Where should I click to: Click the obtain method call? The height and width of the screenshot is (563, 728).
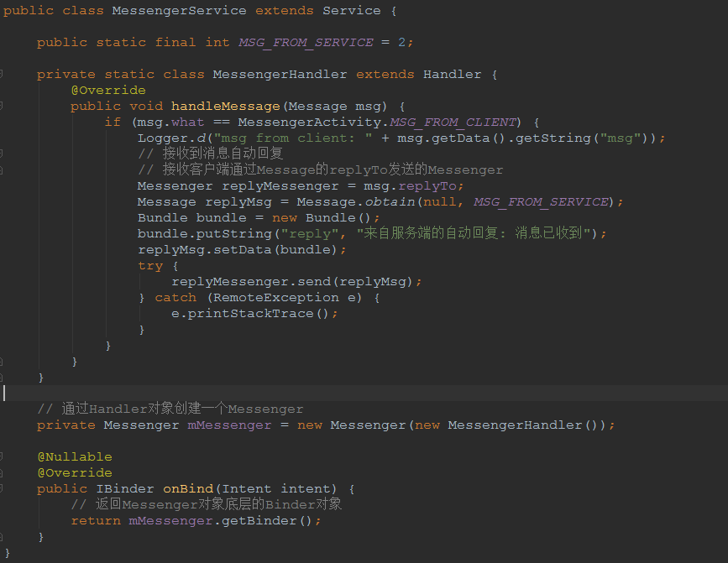click(x=390, y=202)
